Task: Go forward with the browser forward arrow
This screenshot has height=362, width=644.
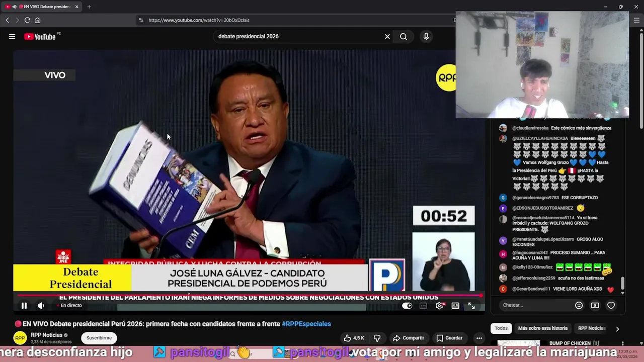Action: pos(17,20)
